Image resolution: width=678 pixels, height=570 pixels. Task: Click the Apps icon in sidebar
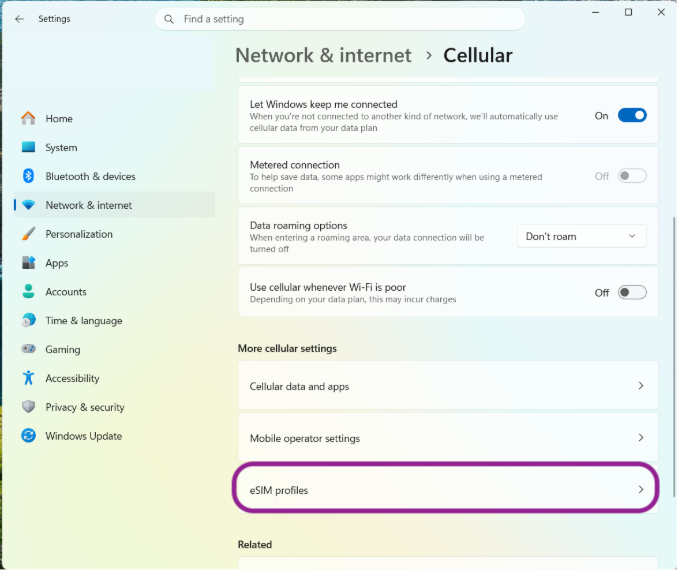point(29,263)
